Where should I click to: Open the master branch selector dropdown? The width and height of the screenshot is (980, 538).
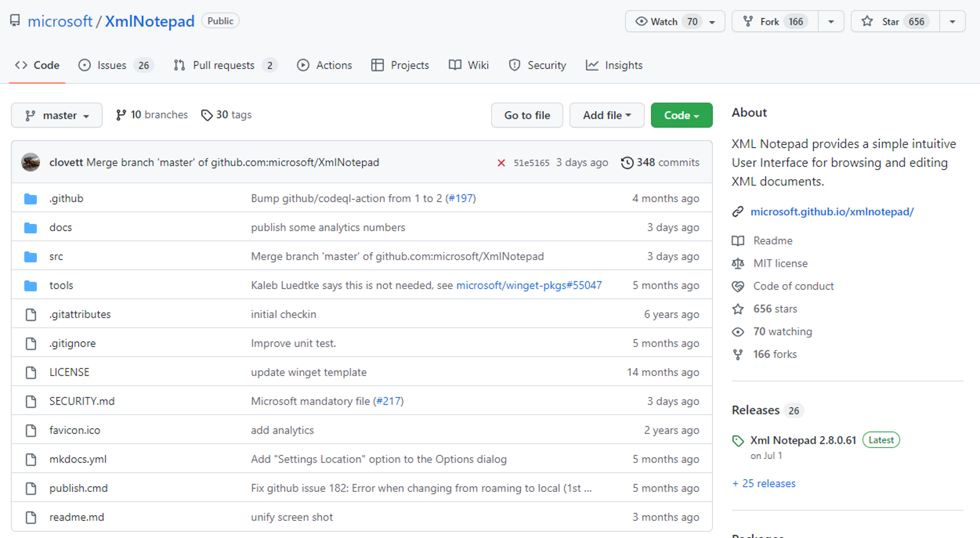click(57, 115)
